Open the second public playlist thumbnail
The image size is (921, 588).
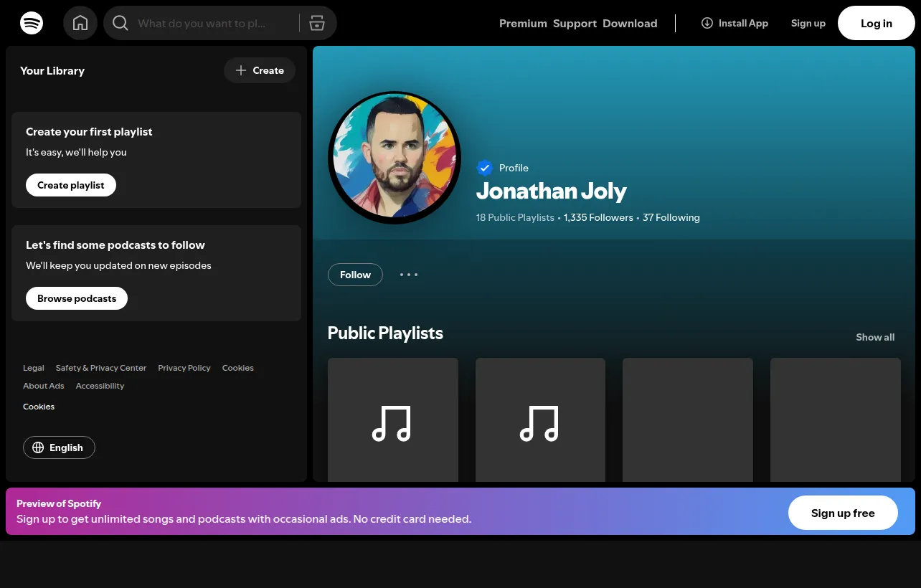click(540, 420)
